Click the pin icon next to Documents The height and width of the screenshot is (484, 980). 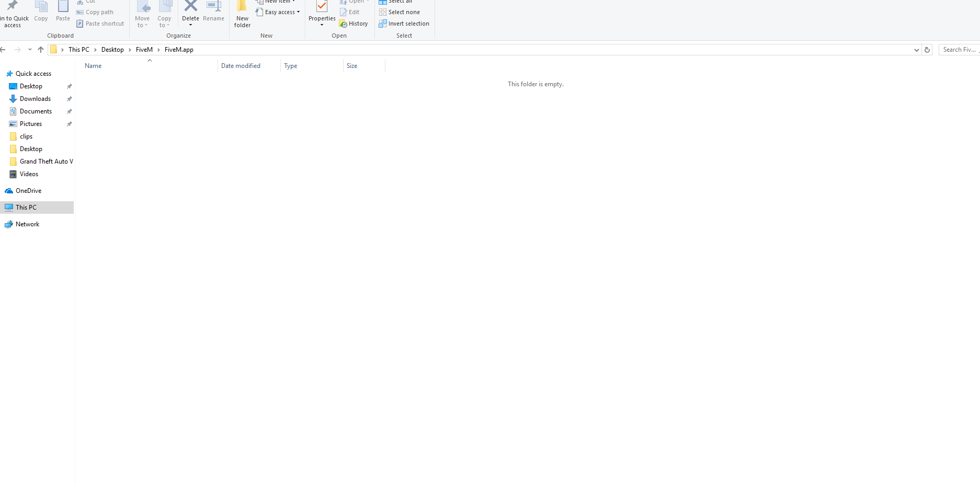69,111
